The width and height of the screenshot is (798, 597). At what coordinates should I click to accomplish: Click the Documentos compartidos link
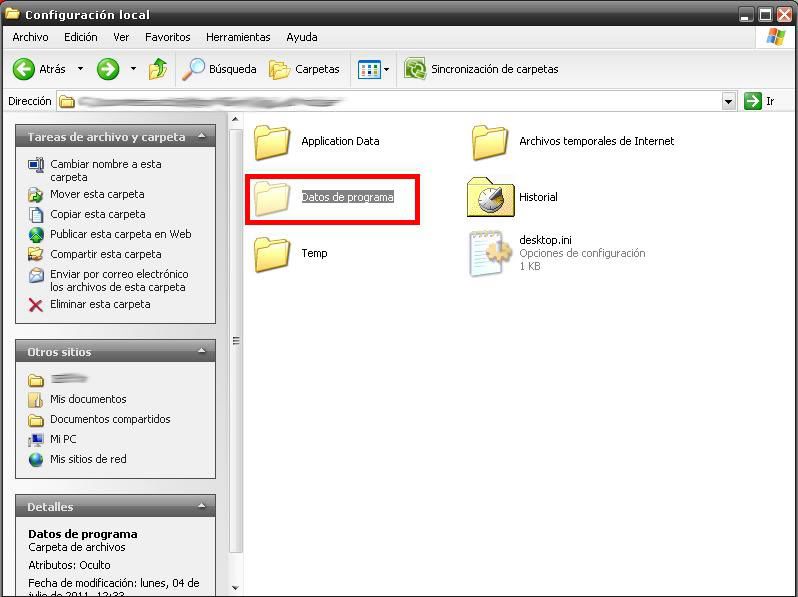coord(110,419)
